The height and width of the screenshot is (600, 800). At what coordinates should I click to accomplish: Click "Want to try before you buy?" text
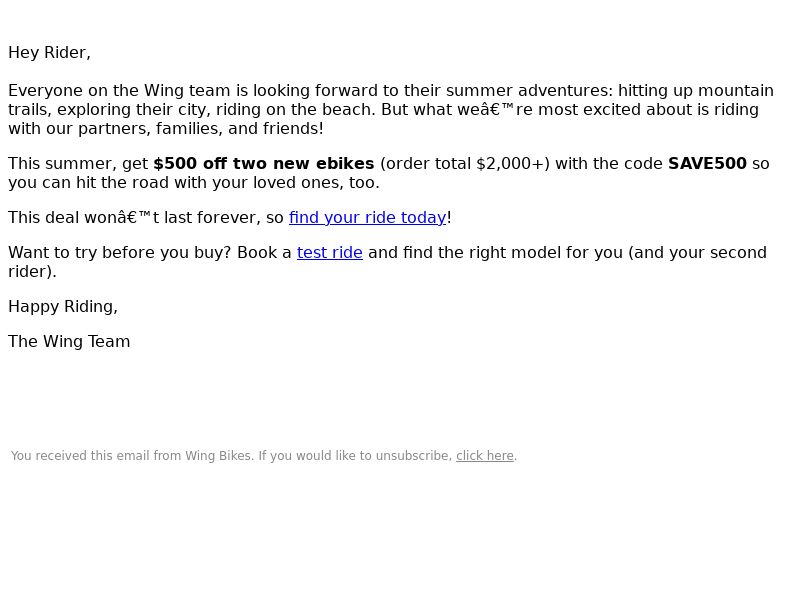pos(120,253)
